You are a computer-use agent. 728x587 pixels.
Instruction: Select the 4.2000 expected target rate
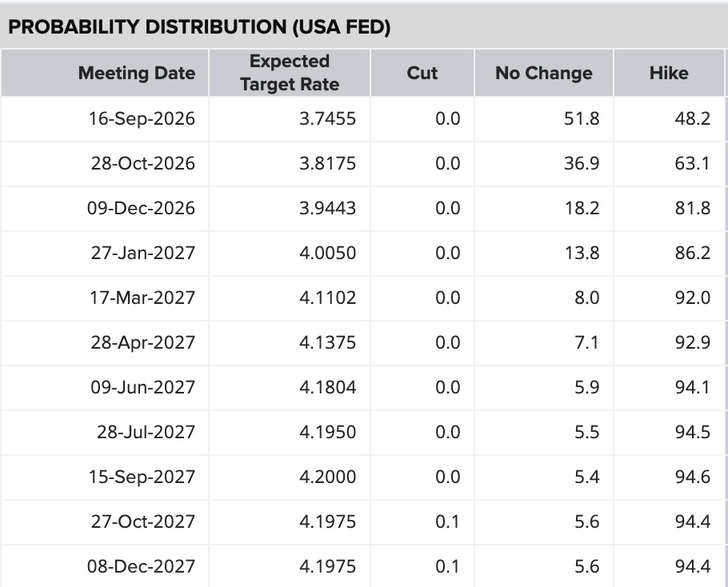point(327,477)
